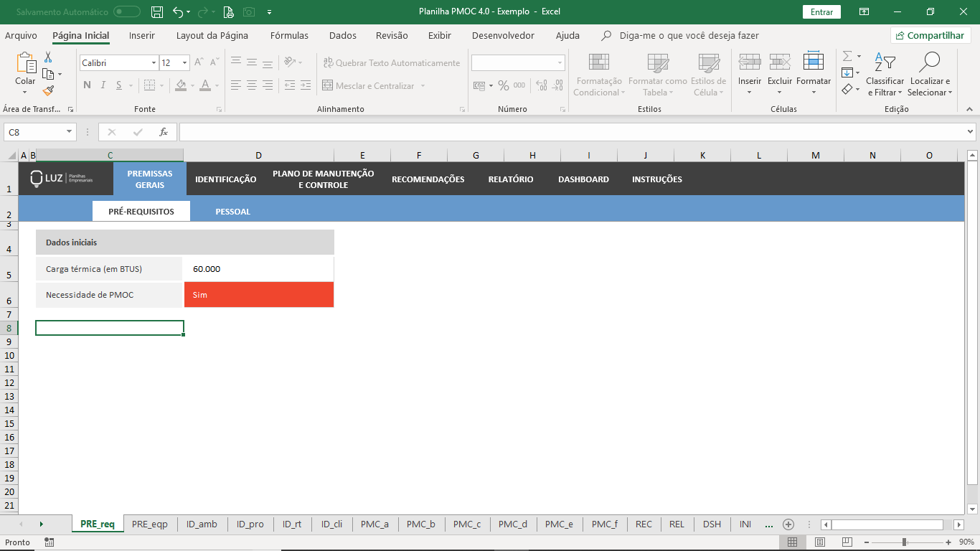The width and height of the screenshot is (980, 551).
Task: Click the macro recording icon in status bar
Action: pyautogui.click(x=49, y=542)
